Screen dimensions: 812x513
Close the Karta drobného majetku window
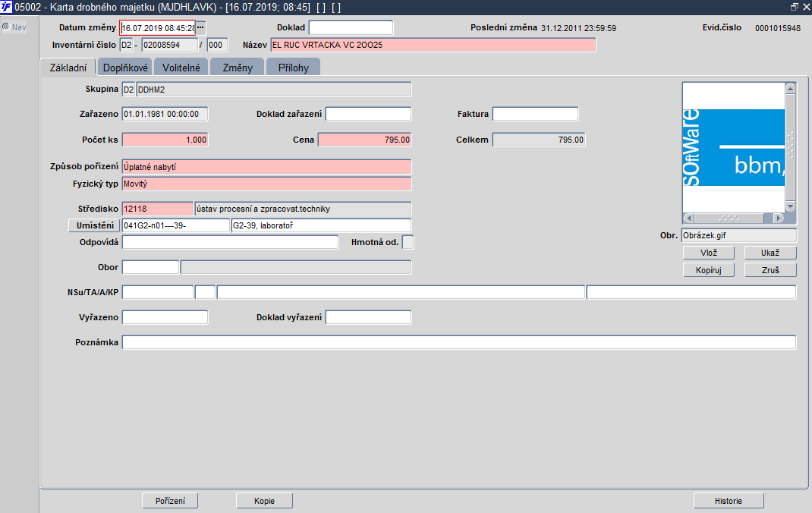806,7
